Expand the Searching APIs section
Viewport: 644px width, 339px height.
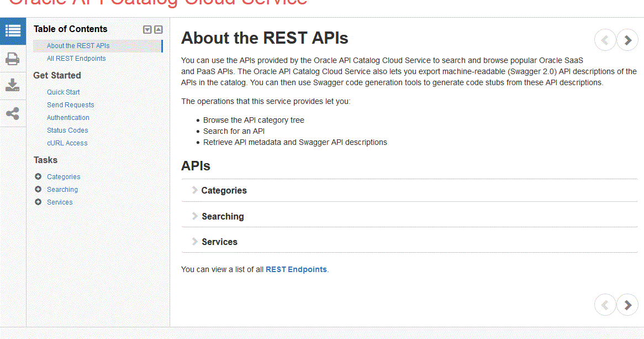tap(222, 216)
